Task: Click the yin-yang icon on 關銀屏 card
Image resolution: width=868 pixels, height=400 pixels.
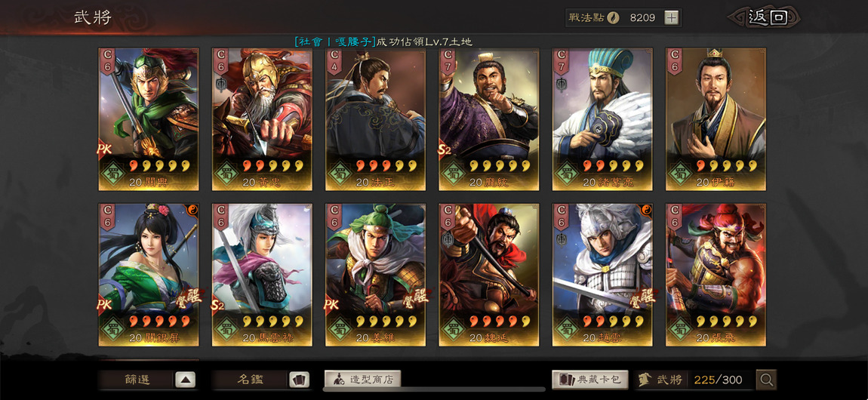Action: (192, 209)
